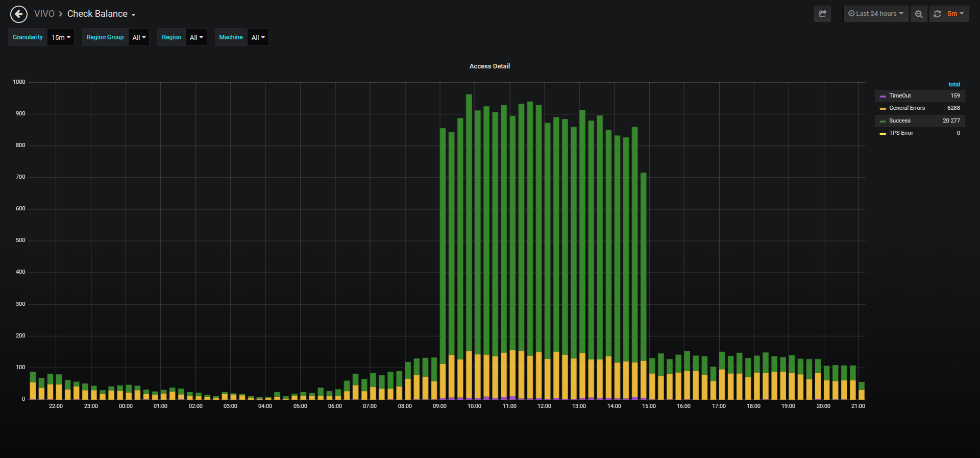This screenshot has width=980, height=458.
Task: Open the Check Balance dashboard dropdown
Action: (101, 14)
